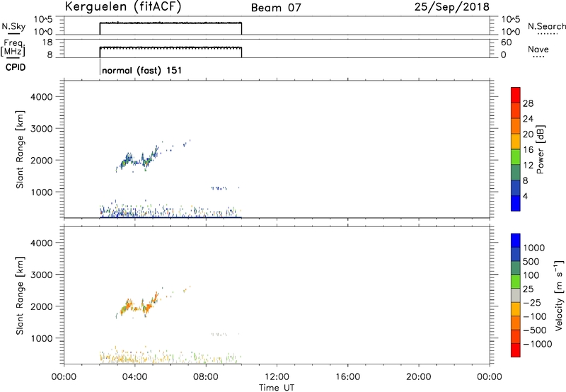Click the 'N.Sky' axis label
This screenshot has height=392, width=566.
[x=13, y=26]
